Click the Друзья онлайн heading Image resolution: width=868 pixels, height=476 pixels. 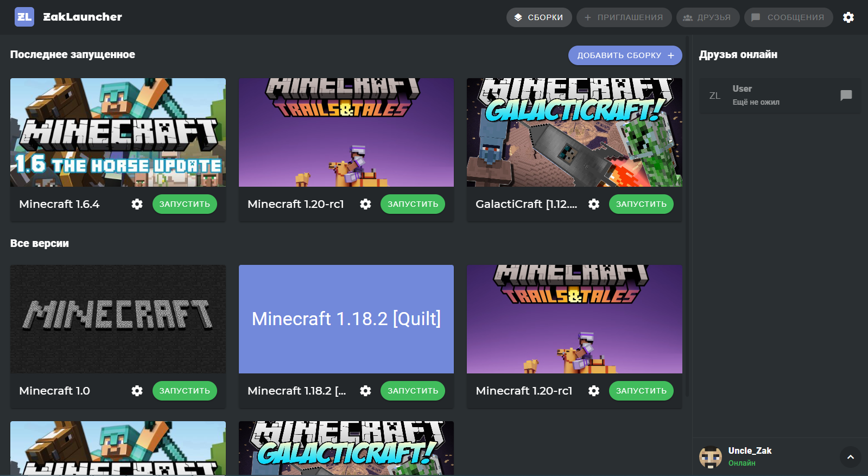(738, 54)
